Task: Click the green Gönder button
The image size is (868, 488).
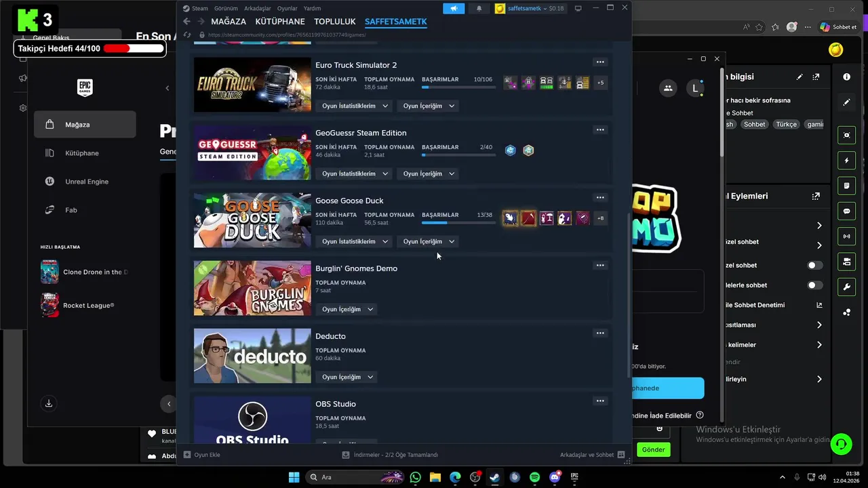Action: point(653,449)
